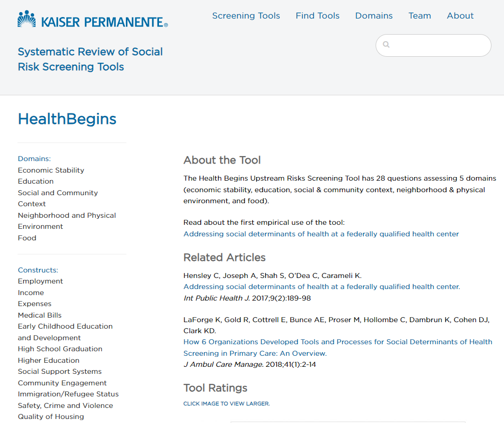Image resolution: width=504 pixels, height=423 pixels.
Task: Open the Find Tools menu item
Action: (x=317, y=16)
